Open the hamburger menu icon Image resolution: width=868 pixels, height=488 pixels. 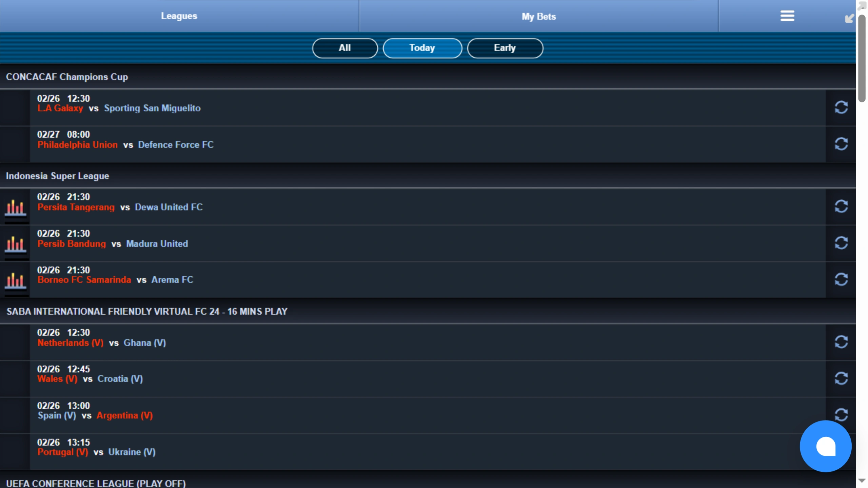pos(787,16)
